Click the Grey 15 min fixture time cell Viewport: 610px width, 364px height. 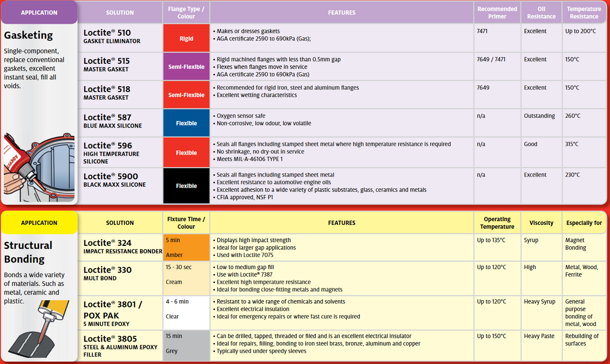click(186, 344)
